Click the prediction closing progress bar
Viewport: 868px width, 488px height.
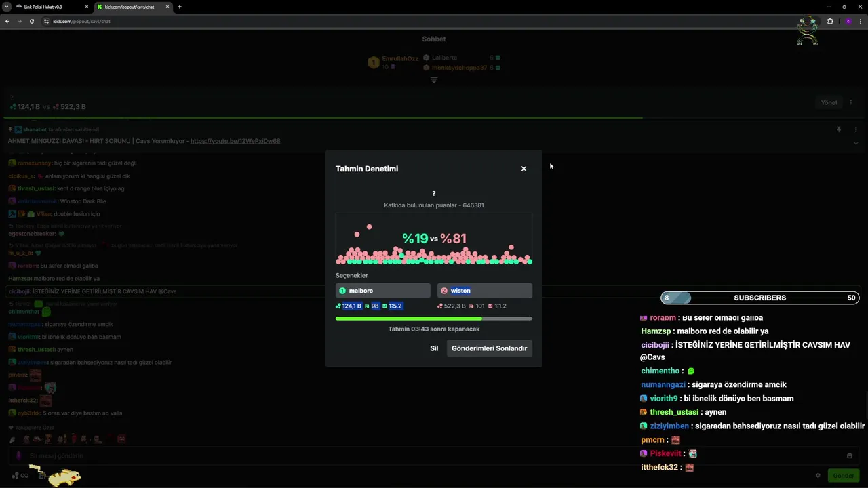pos(434,318)
